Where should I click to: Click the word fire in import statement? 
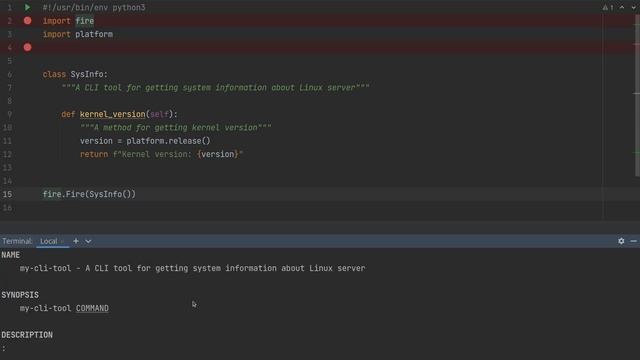pyautogui.click(x=84, y=21)
